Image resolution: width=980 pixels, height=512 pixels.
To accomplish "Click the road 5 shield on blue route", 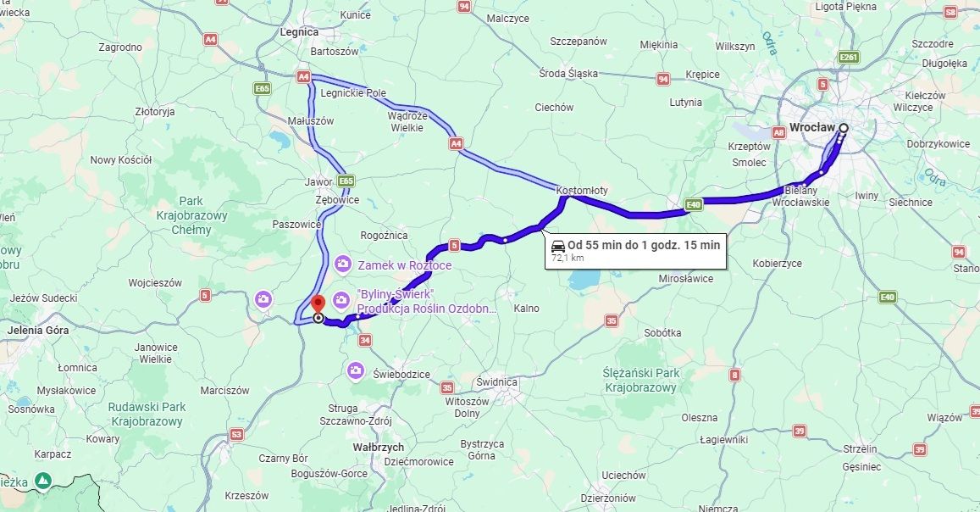I will tap(454, 246).
